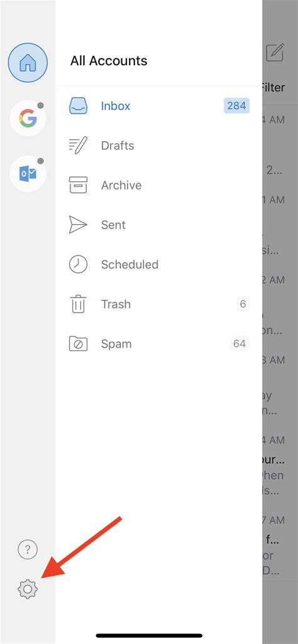This screenshot has height=644, width=298.
Task: Open the Spam folder
Action: coord(159,344)
